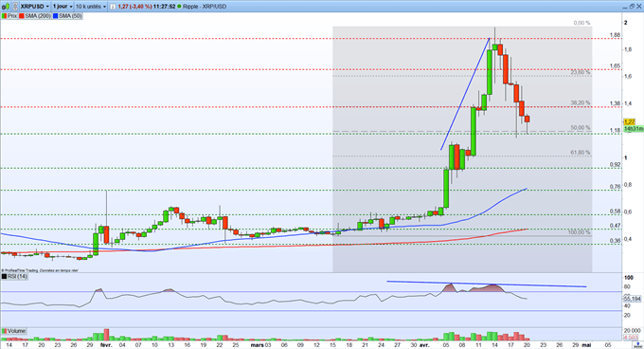Click the 'mars' month label on time axis
The width and height of the screenshot is (644, 349).
click(x=257, y=345)
